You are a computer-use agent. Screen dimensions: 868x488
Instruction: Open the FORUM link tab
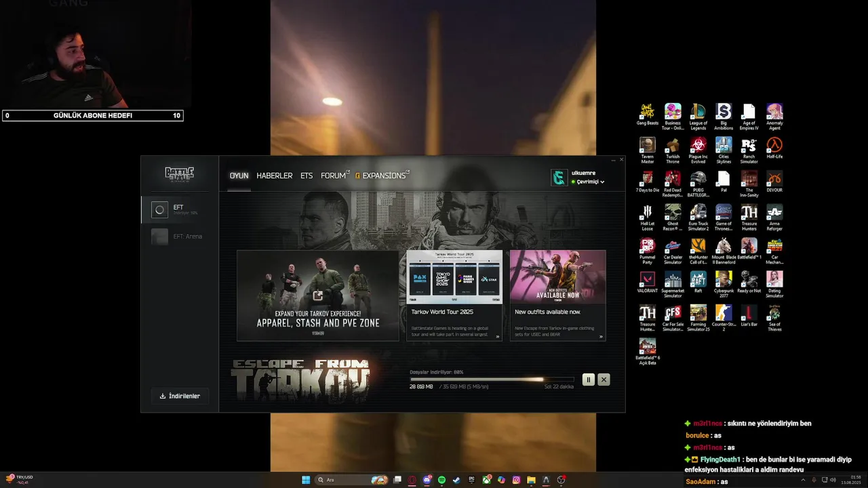click(335, 176)
